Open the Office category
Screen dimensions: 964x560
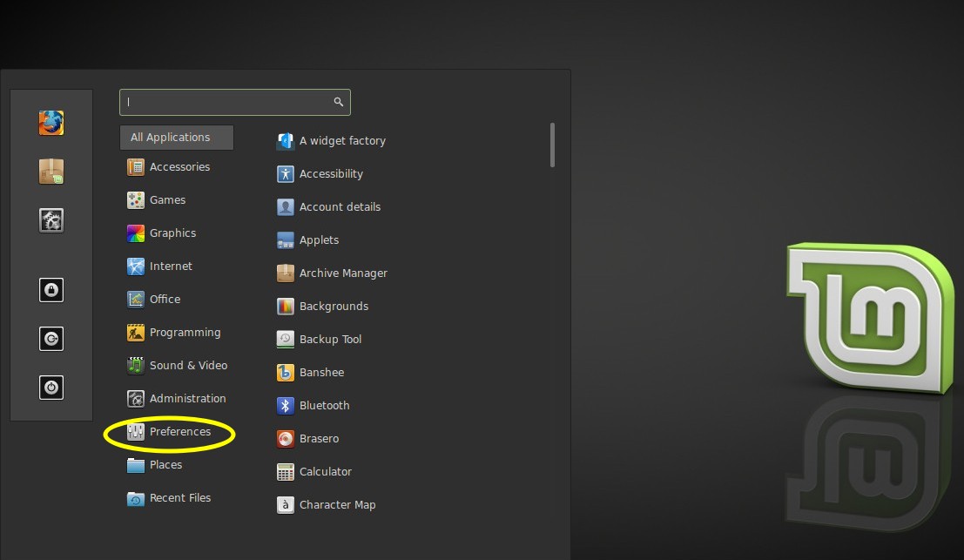coord(153,300)
